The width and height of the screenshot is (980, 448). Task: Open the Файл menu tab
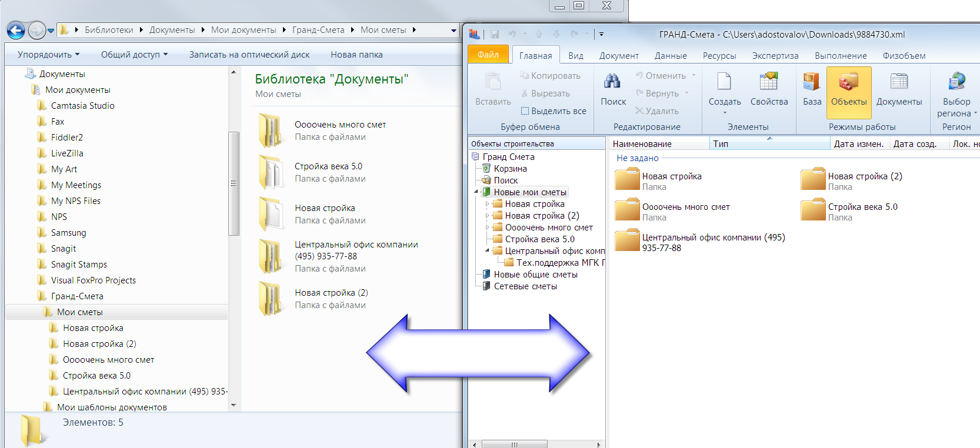tap(488, 55)
